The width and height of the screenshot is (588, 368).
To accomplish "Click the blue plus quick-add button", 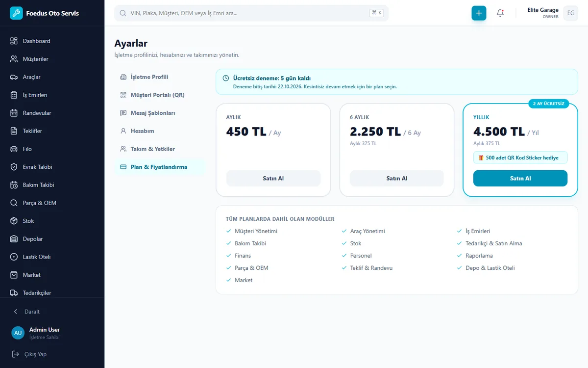I will coord(479,13).
